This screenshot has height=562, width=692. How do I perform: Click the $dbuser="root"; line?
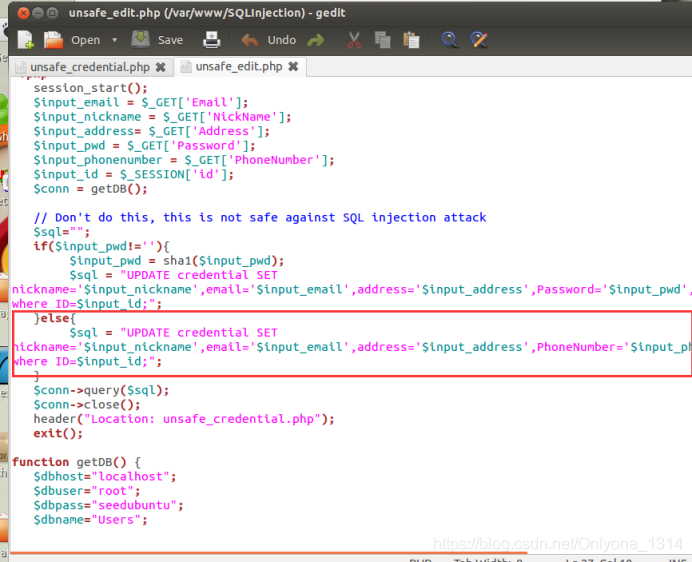click(87, 491)
